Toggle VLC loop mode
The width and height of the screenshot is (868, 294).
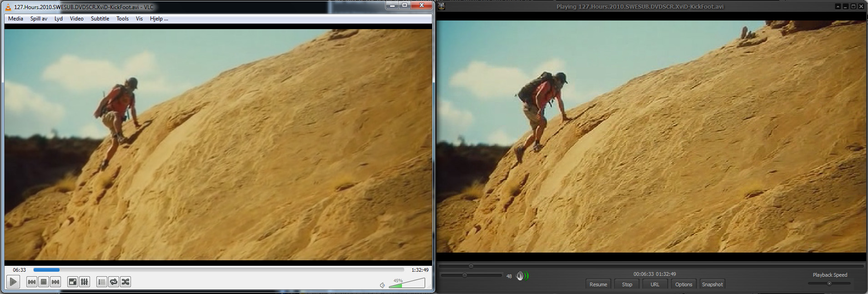tap(114, 282)
